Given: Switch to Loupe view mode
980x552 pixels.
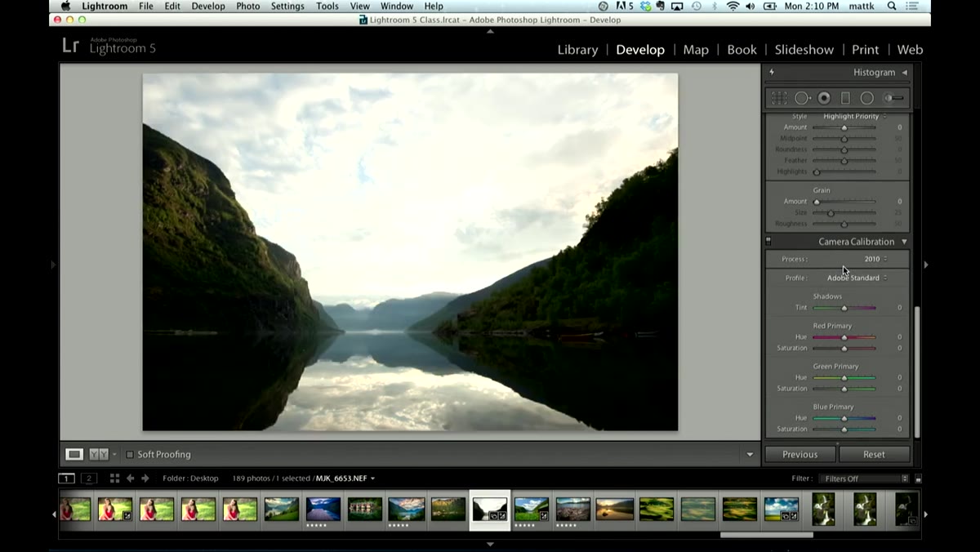Looking at the screenshot, I should point(74,454).
